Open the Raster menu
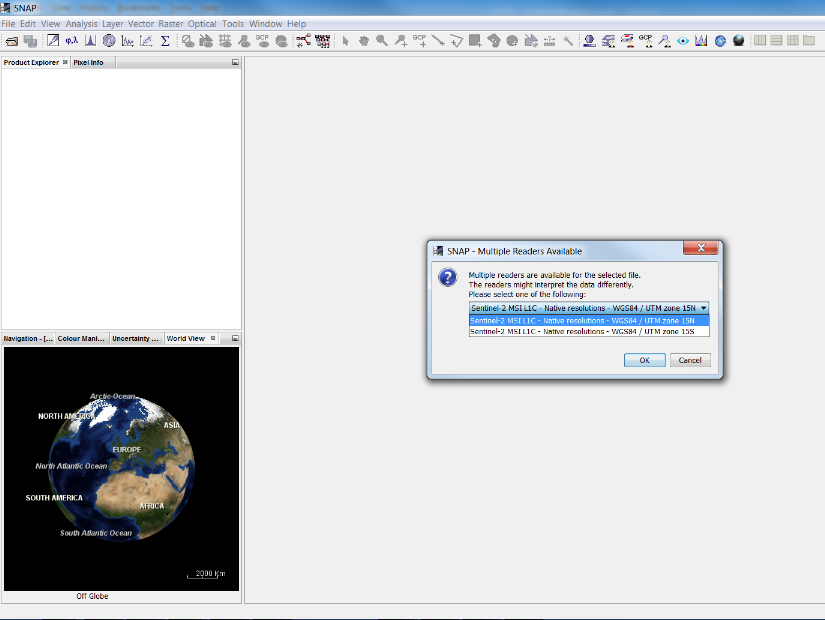Viewport: 825px width, 620px height. 170,24
